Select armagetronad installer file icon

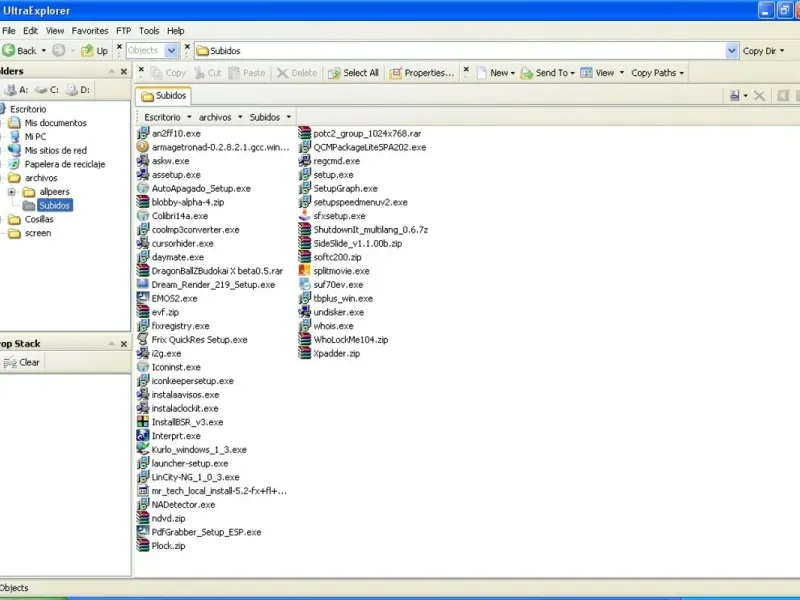[x=143, y=147]
